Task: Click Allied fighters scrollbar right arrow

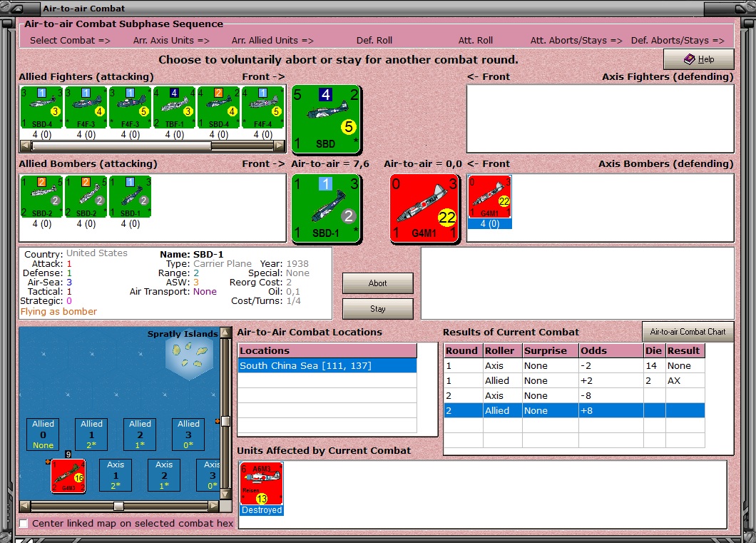Action: click(x=279, y=145)
